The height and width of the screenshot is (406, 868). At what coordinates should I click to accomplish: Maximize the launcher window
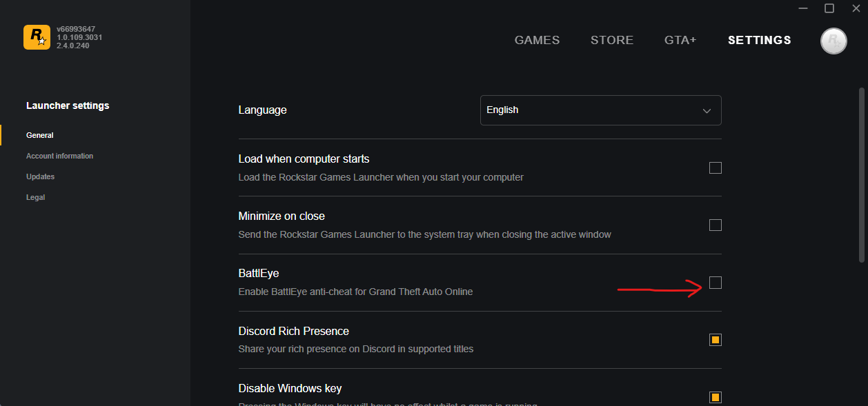tap(829, 8)
